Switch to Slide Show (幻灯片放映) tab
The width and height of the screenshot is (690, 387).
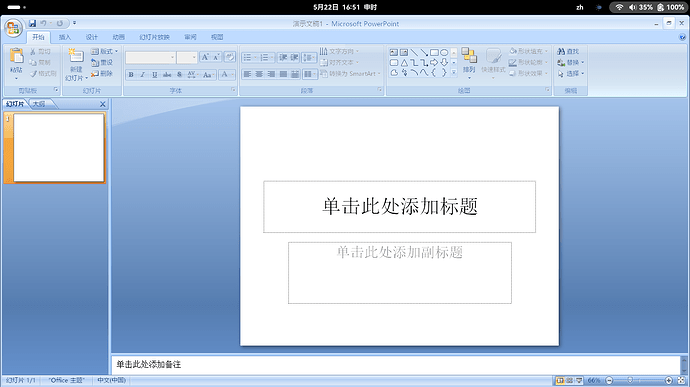click(154, 37)
